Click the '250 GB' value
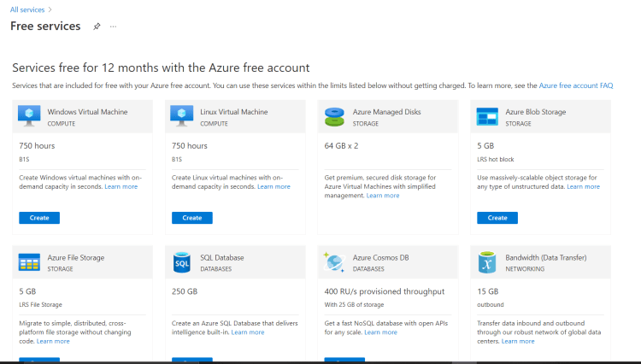641x364 pixels. 185,291
